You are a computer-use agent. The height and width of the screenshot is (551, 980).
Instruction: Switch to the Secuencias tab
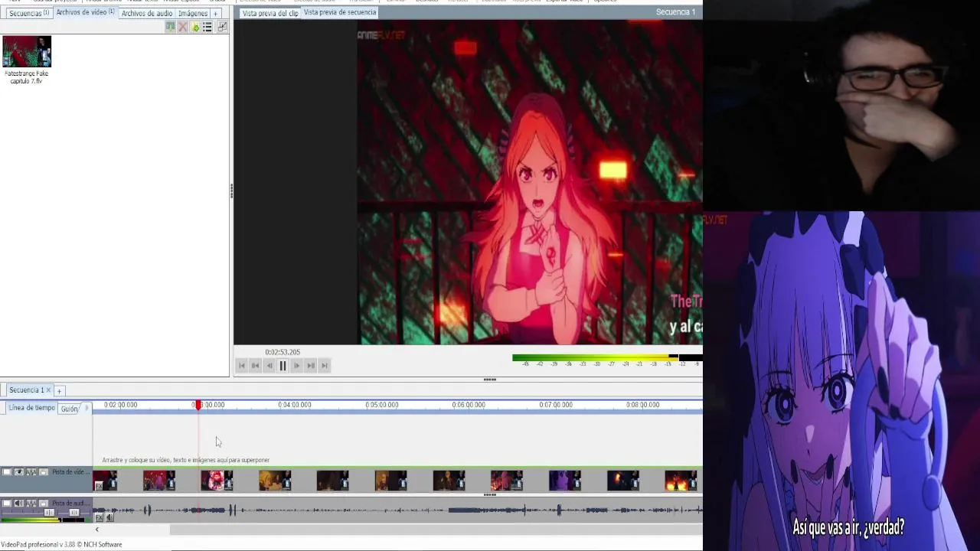(x=28, y=13)
